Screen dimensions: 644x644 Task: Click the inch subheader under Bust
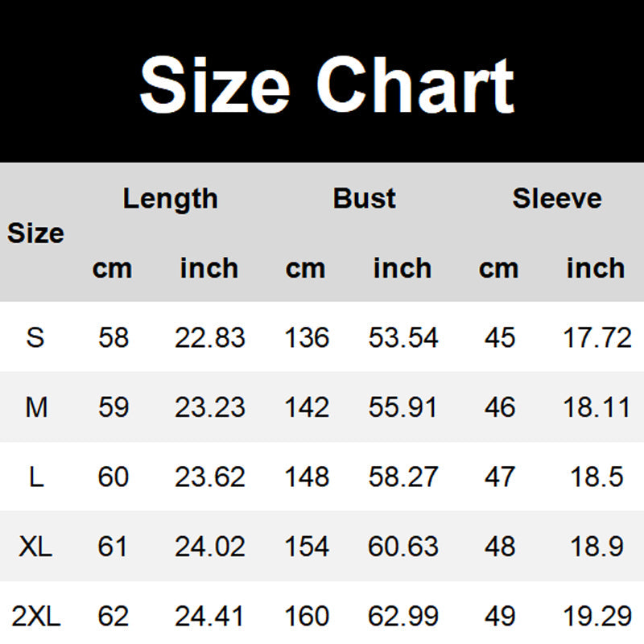pyautogui.click(x=402, y=268)
